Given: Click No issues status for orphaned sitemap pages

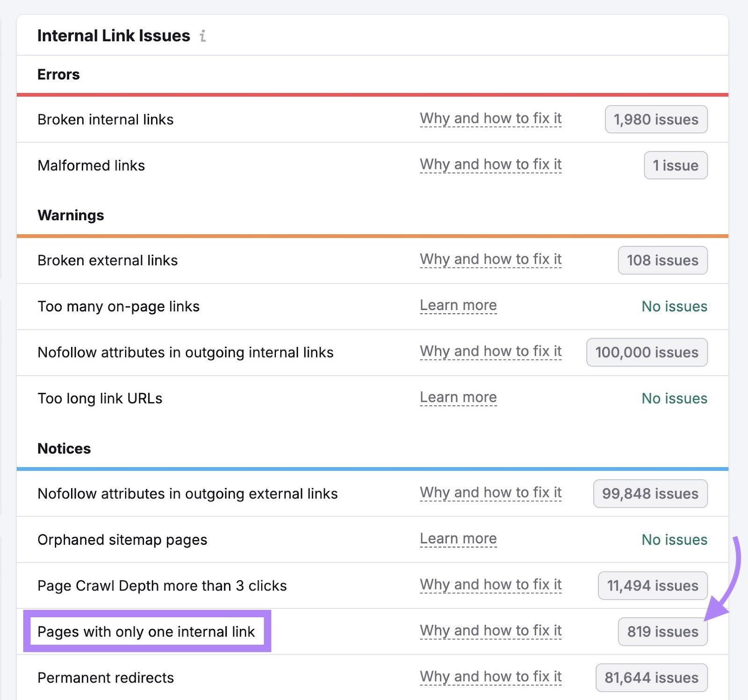Looking at the screenshot, I should [674, 540].
